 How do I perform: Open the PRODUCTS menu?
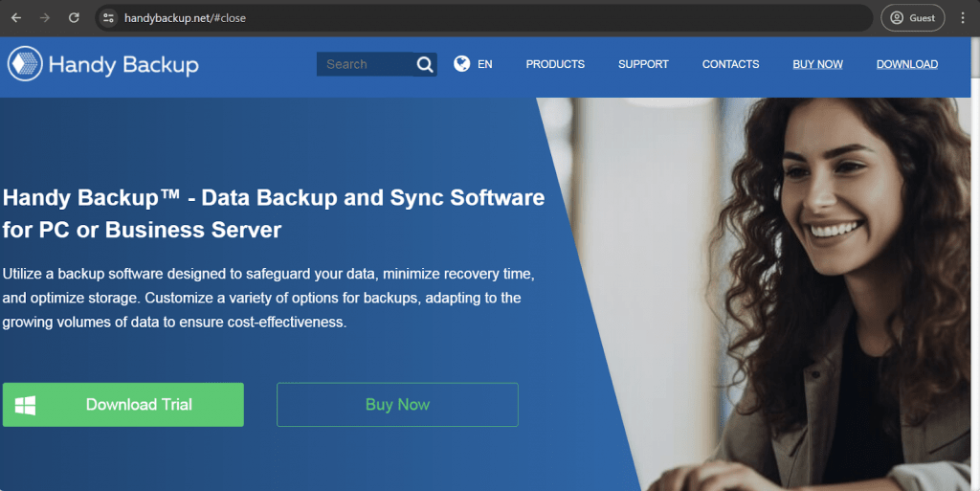pos(555,64)
